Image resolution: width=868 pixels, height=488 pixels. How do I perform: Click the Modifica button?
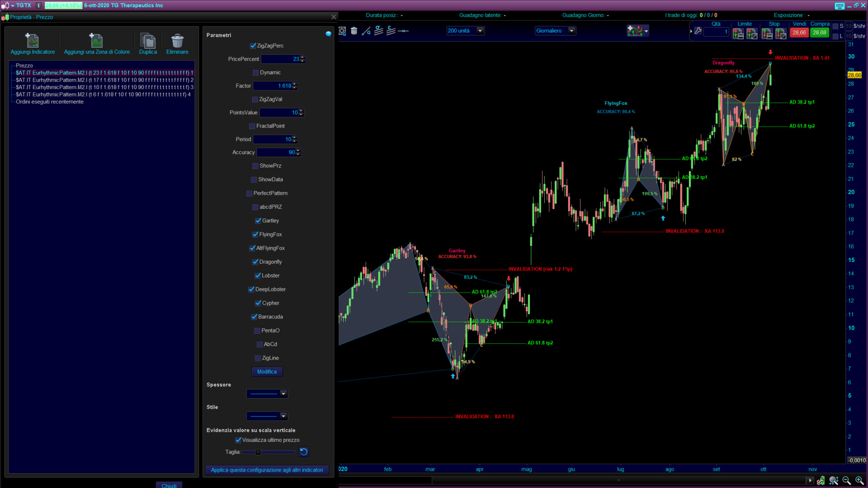click(267, 372)
